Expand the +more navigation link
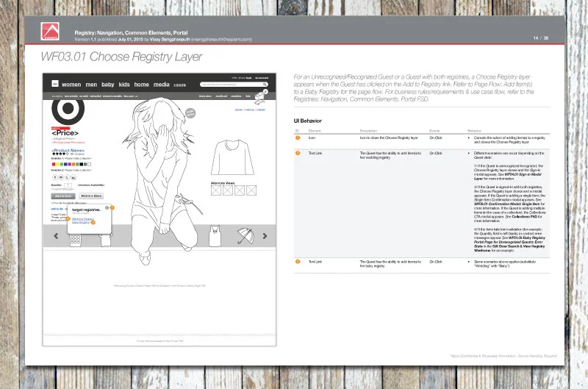The width and height of the screenshot is (588, 389). click(179, 85)
